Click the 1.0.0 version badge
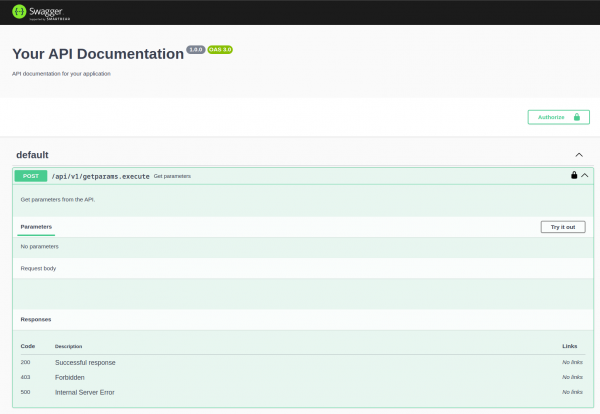 coord(195,49)
